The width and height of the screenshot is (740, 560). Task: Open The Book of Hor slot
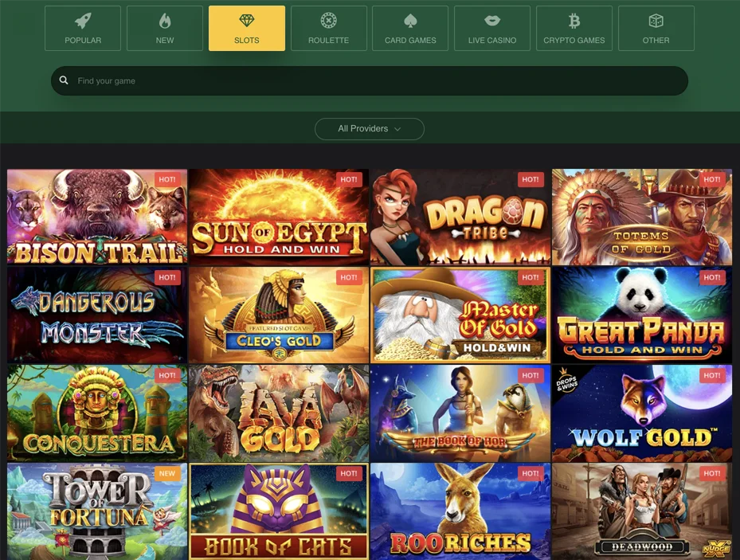pyautogui.click(x=460, y=413)
